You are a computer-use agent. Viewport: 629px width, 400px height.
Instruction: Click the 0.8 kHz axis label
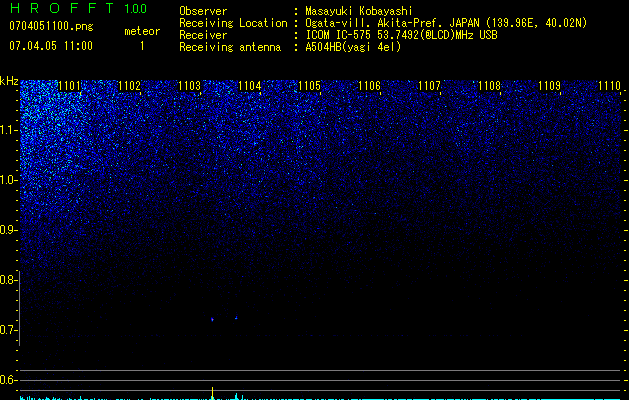[x=9, y=280]
